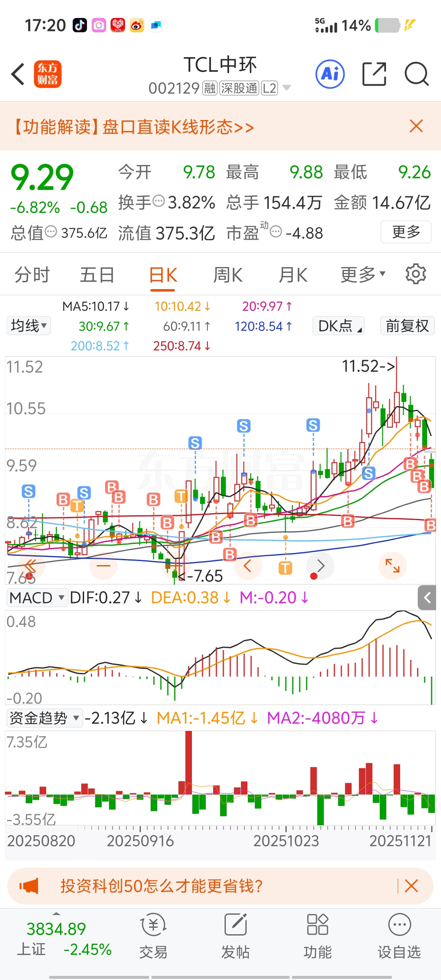Open the 上证 index ticker
Screen dimensions: 441x980
[65, 939]
